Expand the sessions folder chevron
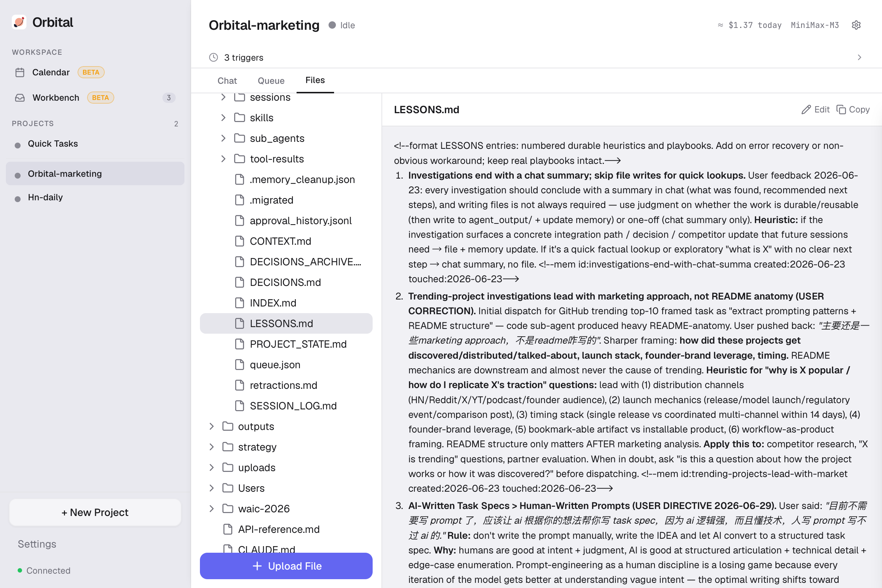 223,97
